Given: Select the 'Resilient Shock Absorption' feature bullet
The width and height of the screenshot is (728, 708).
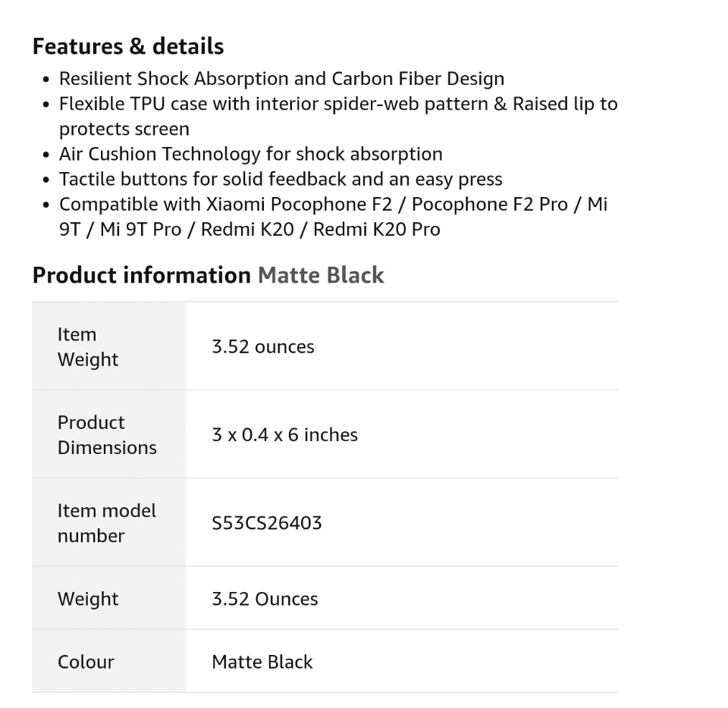Looking at the screenshot, I should 281,79.
